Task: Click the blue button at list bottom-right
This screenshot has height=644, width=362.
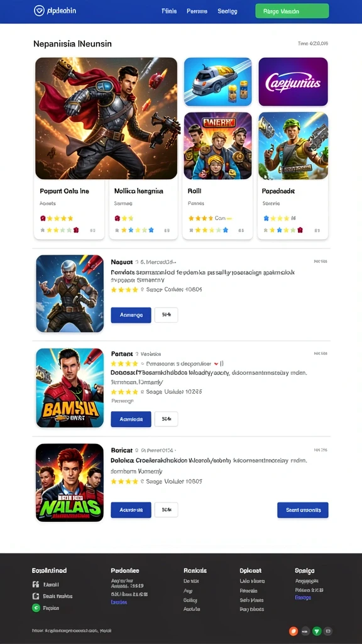Action: [x=303, y=509]
